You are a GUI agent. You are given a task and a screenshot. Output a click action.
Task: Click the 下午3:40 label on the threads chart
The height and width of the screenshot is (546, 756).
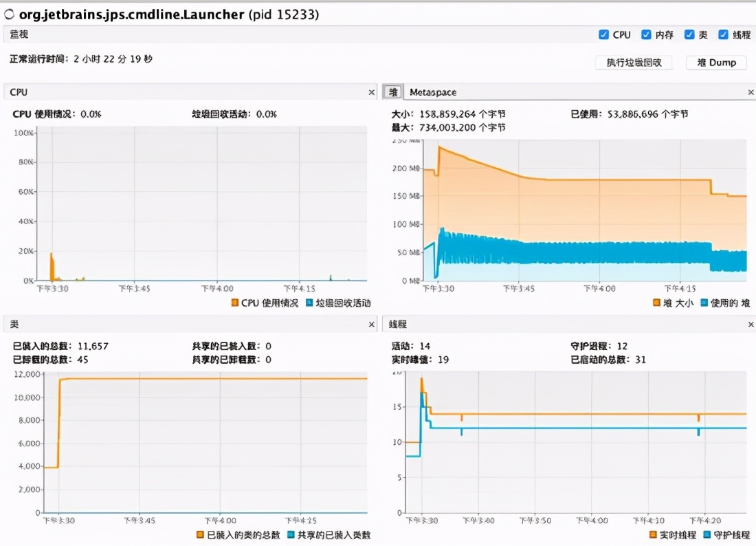point(478,521)
